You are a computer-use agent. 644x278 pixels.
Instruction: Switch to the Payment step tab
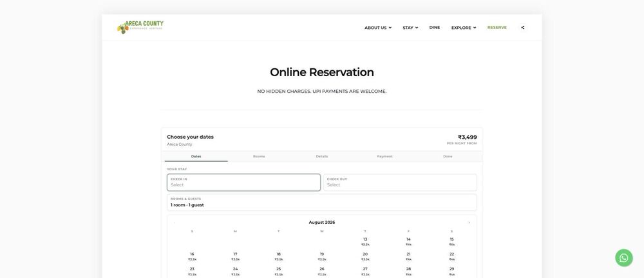(x=385, y=156)
